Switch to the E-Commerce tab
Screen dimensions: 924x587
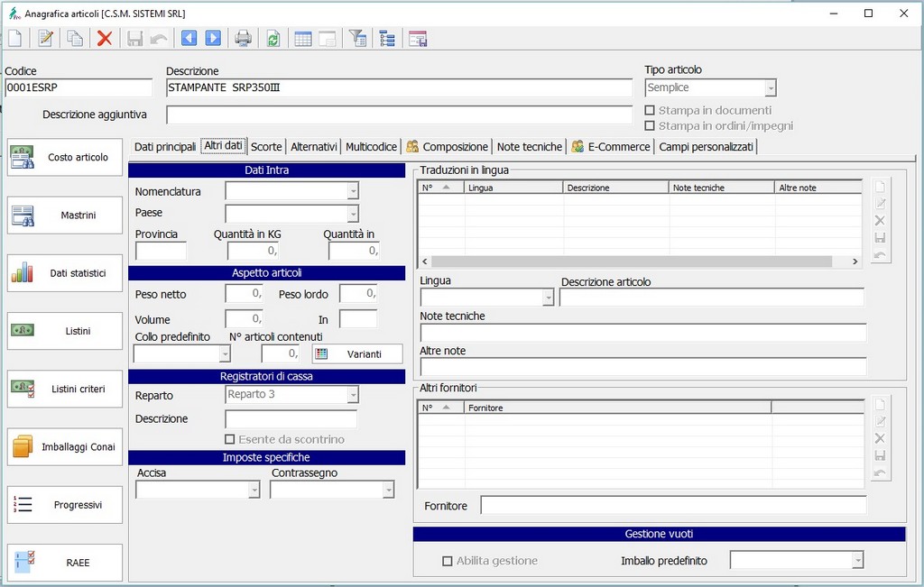tap(611, 147)
